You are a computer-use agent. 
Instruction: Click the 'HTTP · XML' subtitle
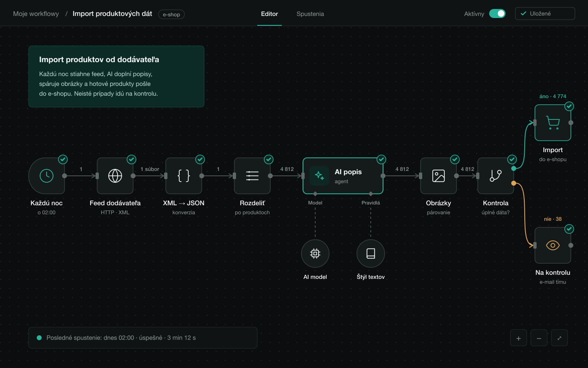[x=115, y=213]
